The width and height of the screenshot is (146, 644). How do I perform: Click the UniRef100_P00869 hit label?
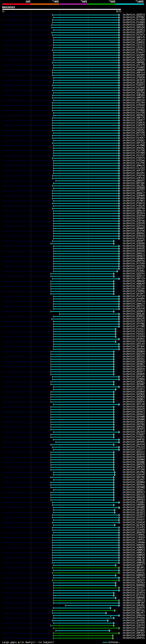coord(134,22)
